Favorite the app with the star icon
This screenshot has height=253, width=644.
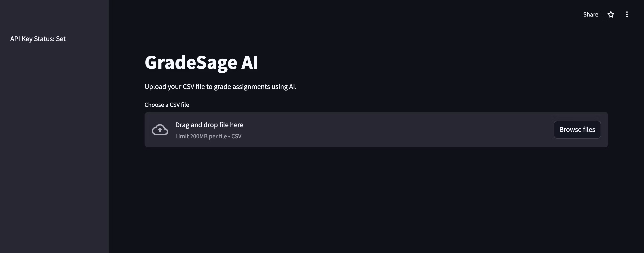tap(611, 15)
